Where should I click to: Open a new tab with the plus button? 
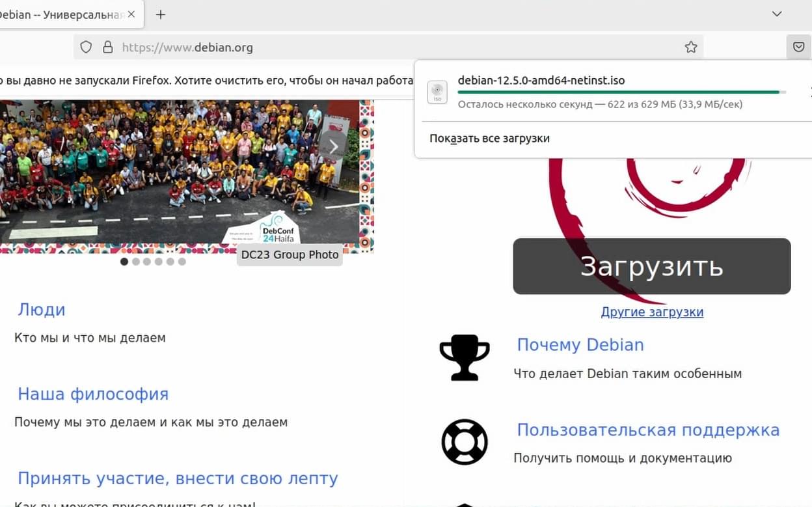coord(161,14)
